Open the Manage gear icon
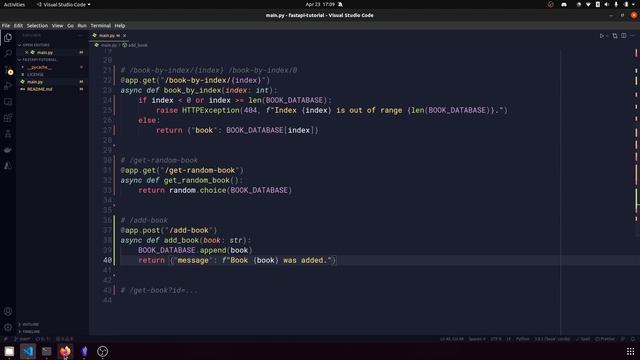Screen dimensions: 640x360 pyautogui.click(x=8, y=327)
